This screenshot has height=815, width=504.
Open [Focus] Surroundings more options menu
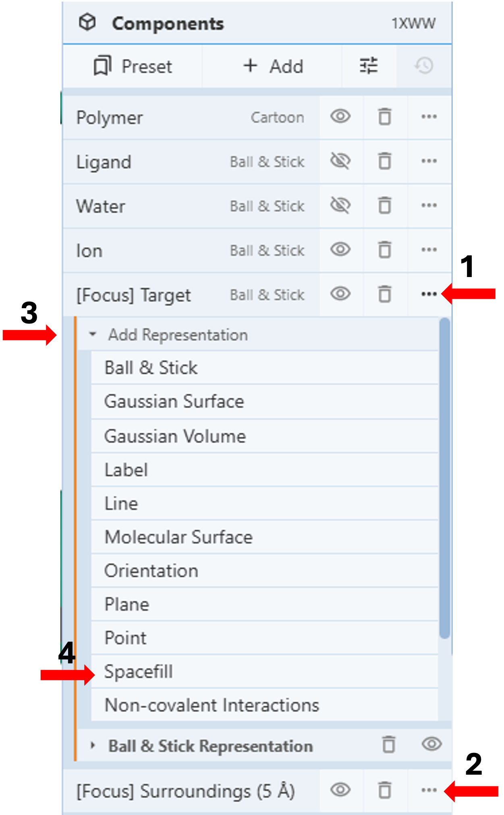coord(429,790)
